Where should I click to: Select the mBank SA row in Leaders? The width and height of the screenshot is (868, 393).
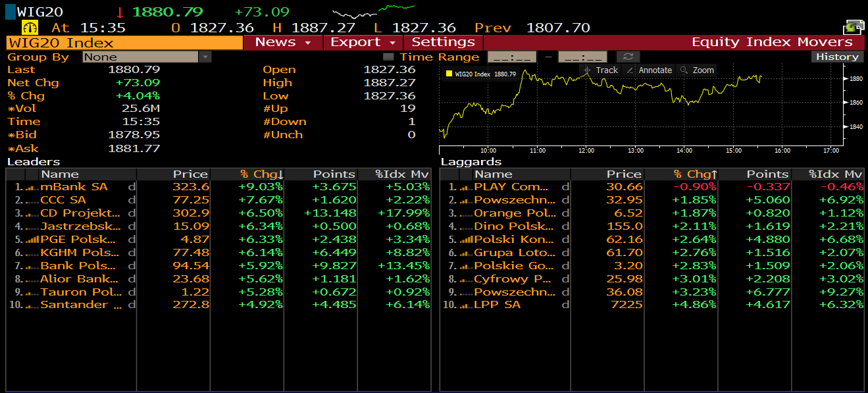tap(218, 188)
